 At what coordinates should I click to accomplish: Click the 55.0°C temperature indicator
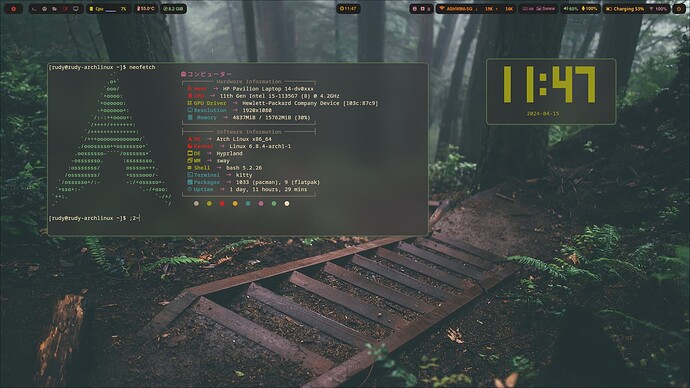[146, 9]
